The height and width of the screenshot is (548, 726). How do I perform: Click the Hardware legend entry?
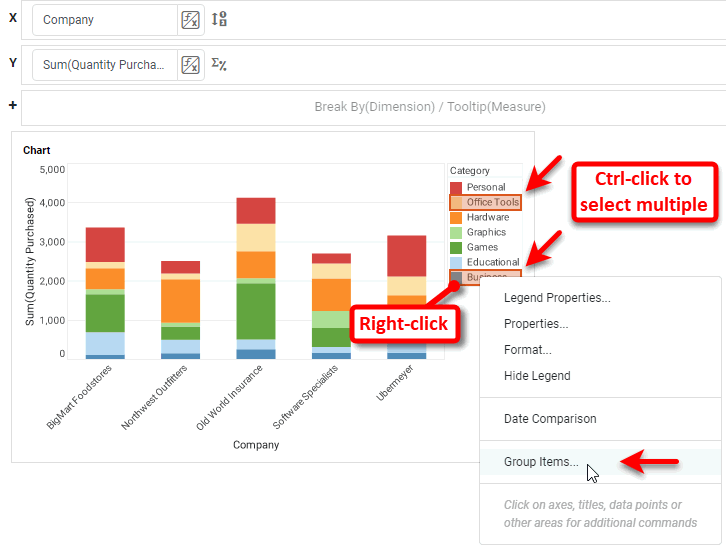click(487, 217)
